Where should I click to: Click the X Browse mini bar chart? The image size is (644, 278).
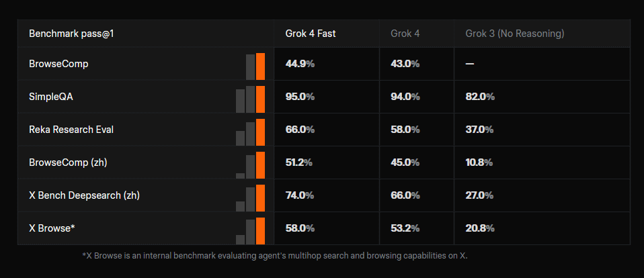point(251,231)
